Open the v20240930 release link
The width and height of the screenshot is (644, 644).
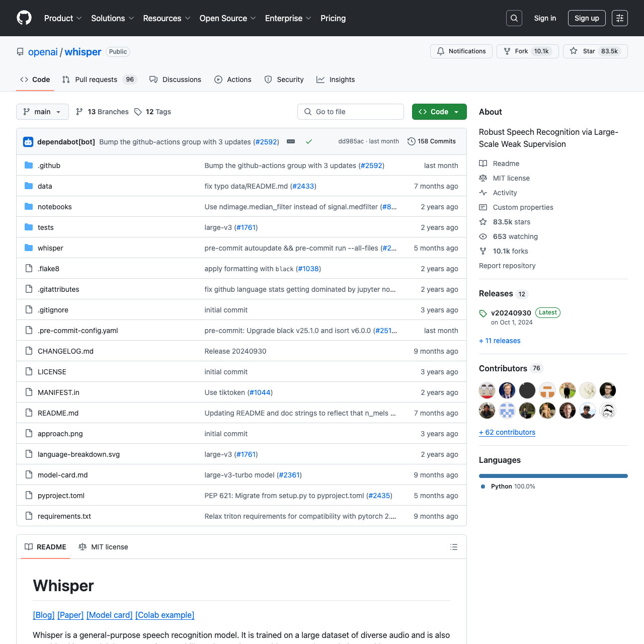pos(511,313)
